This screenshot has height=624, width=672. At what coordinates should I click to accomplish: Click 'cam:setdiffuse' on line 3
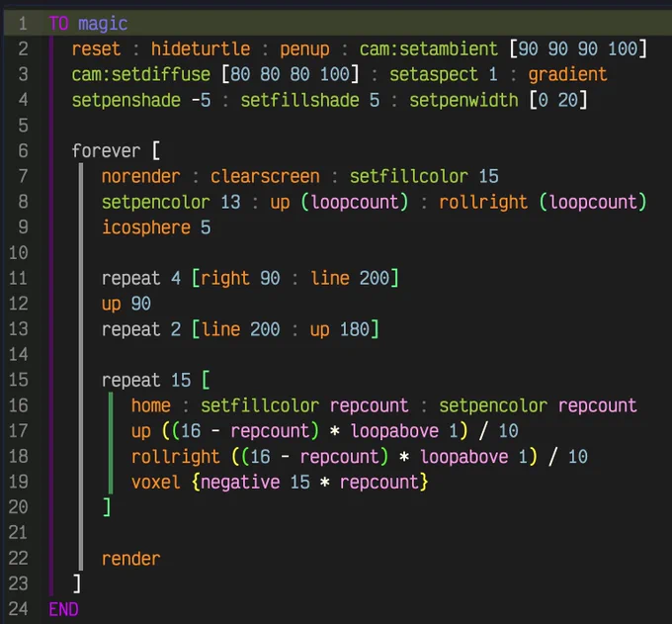tap(141, 74)
